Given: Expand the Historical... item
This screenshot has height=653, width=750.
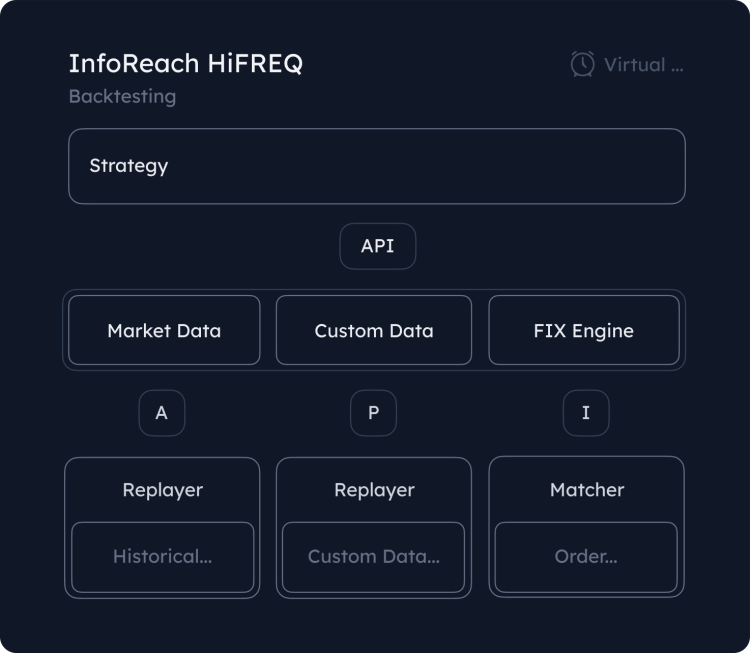Looking at the screenshot, I should (162, 557).
